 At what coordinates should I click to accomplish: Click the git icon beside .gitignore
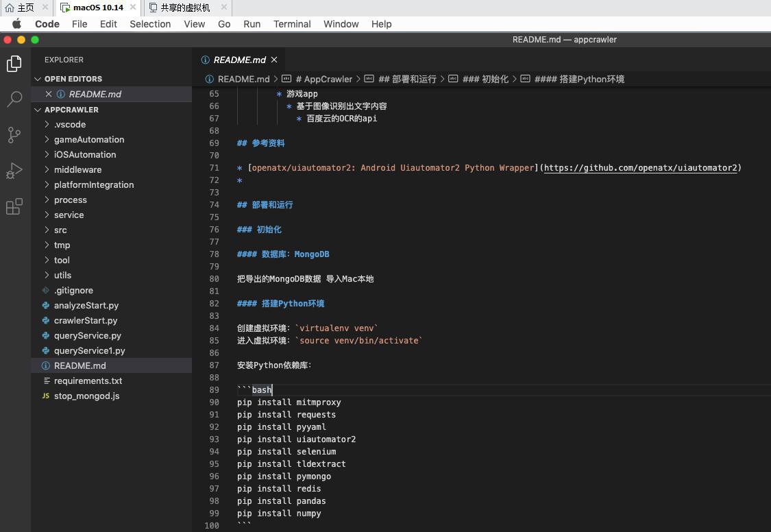[x=46, y=290]
